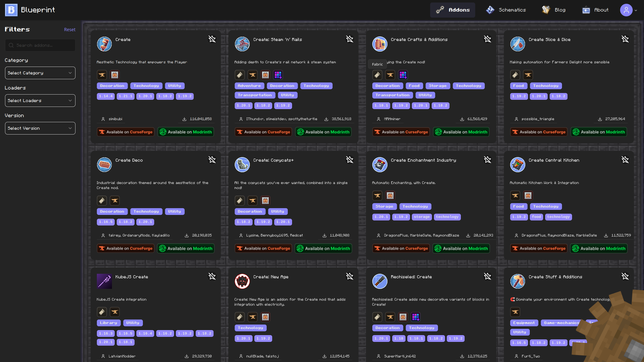Toggle favorite star on Create Slice & Dice

click(x=625, y=39)
